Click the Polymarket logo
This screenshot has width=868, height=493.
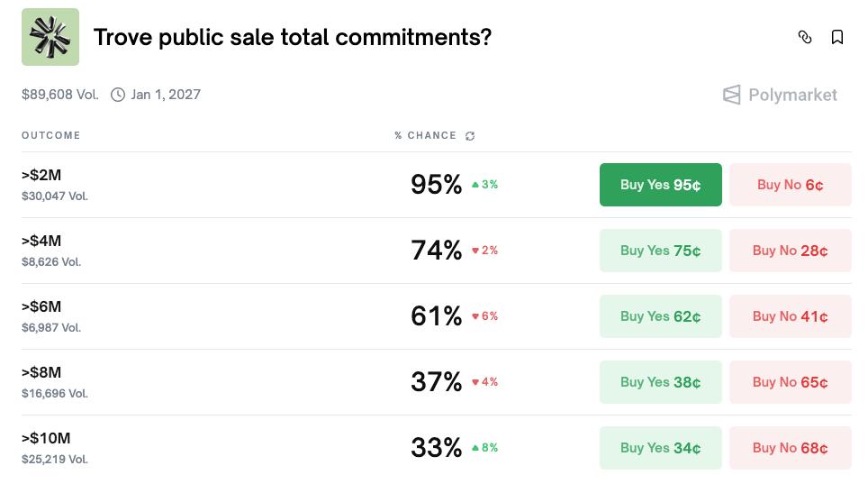[x=780, y=95]
